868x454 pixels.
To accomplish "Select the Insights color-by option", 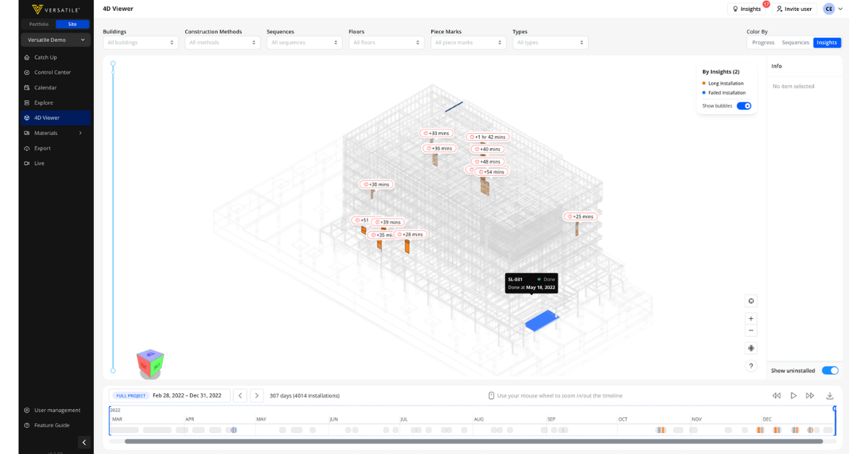I will pyautogui.click(x=827, y=43).
